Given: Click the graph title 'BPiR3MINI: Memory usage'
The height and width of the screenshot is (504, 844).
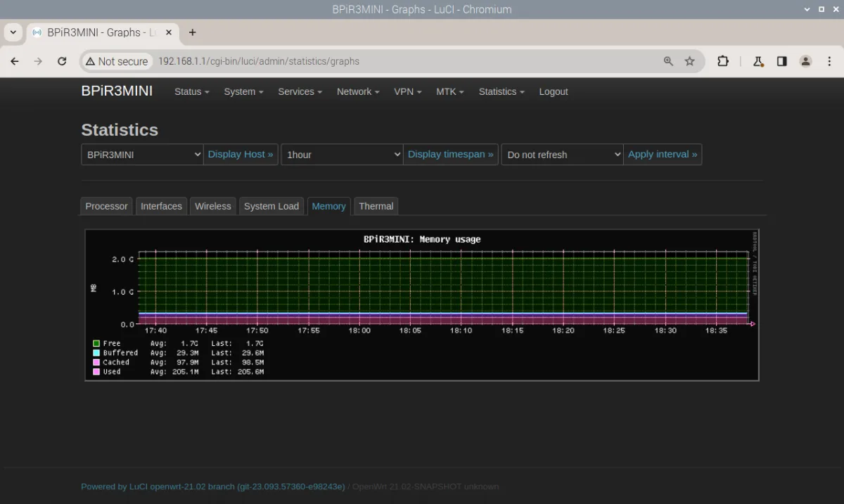Looking at the screenshot, I should tap(422, 240).
